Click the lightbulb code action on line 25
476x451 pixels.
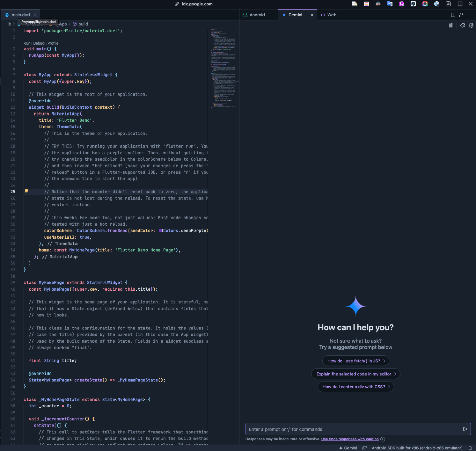click(26, 191)
